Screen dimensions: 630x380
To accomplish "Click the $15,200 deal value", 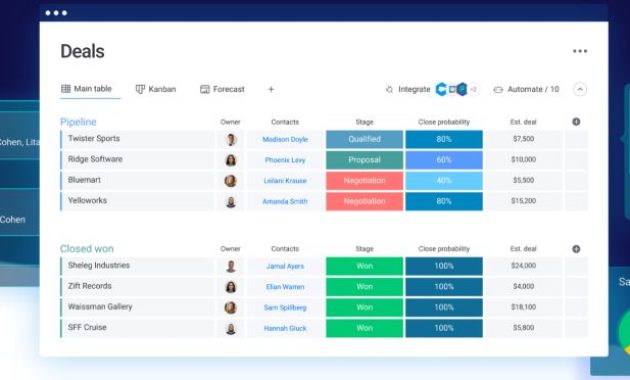I will tap(524, 201).
